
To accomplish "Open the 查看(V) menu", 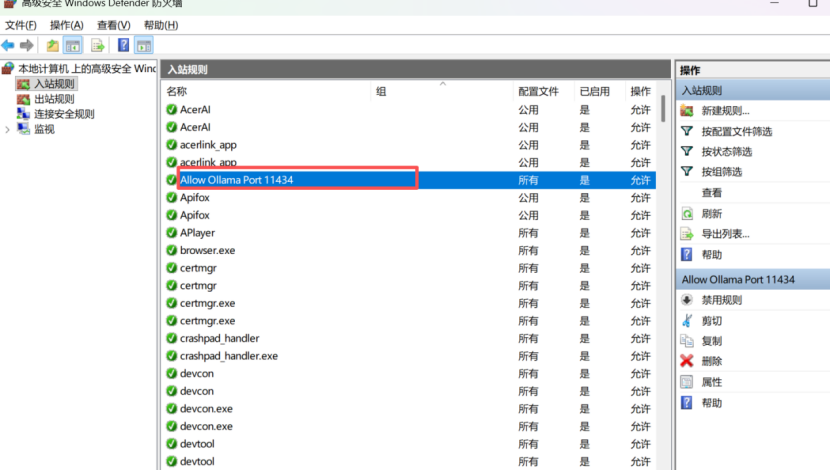I will (x=114, y=25).
